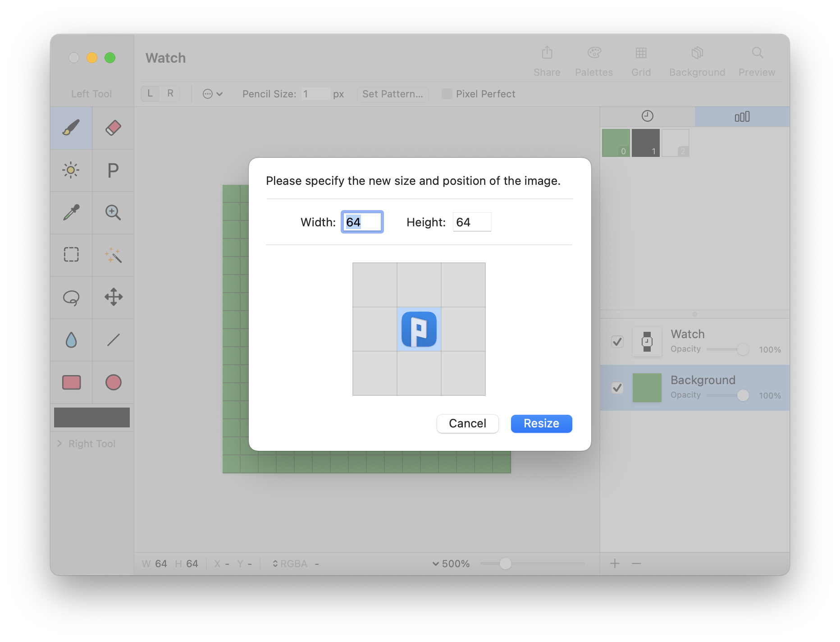Select the green color swatch 0

point(616,143)
